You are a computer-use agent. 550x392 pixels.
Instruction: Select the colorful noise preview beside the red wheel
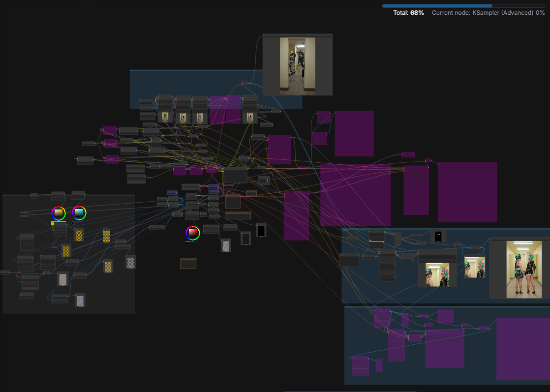[226, 245]
